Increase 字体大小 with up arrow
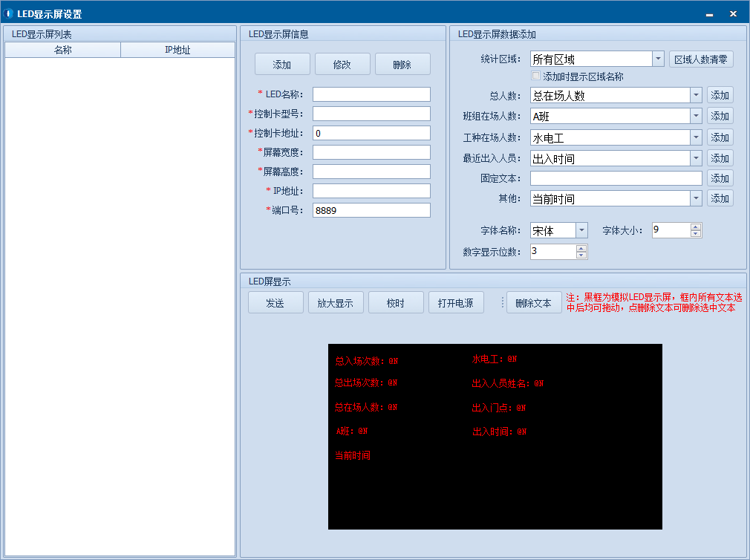 coord(696,227)
